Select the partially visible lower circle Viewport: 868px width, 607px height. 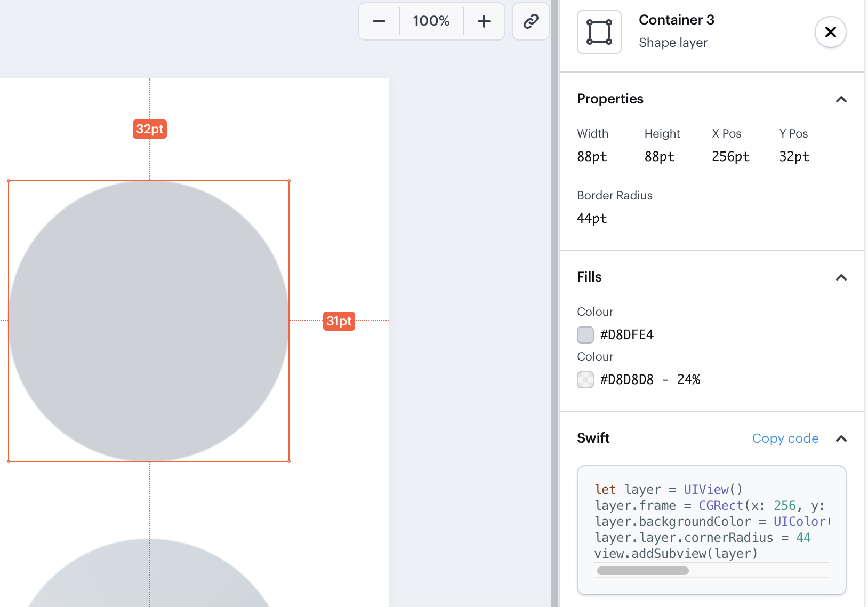tap(149, 573)
